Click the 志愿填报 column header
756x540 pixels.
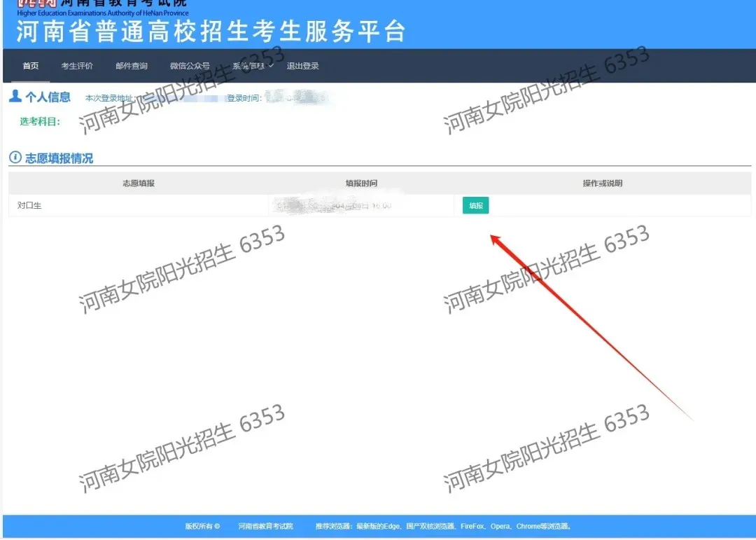[x=138, y=184]
